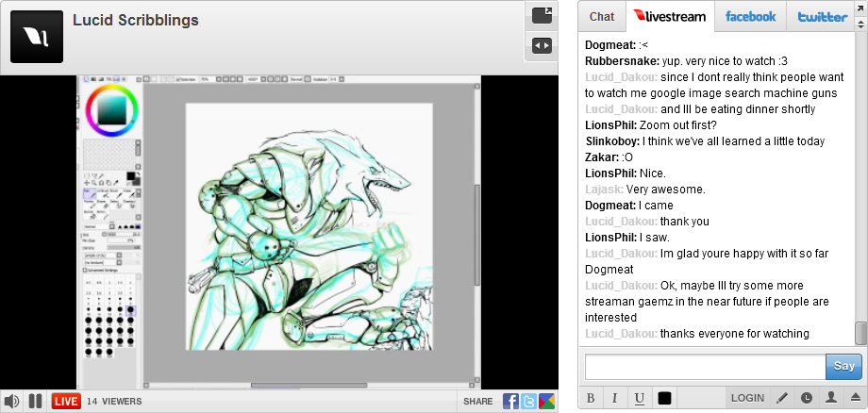Viewport: 868px width, 413px height.
Task: Open the facebook chat tab
Action: click(750, 17)
